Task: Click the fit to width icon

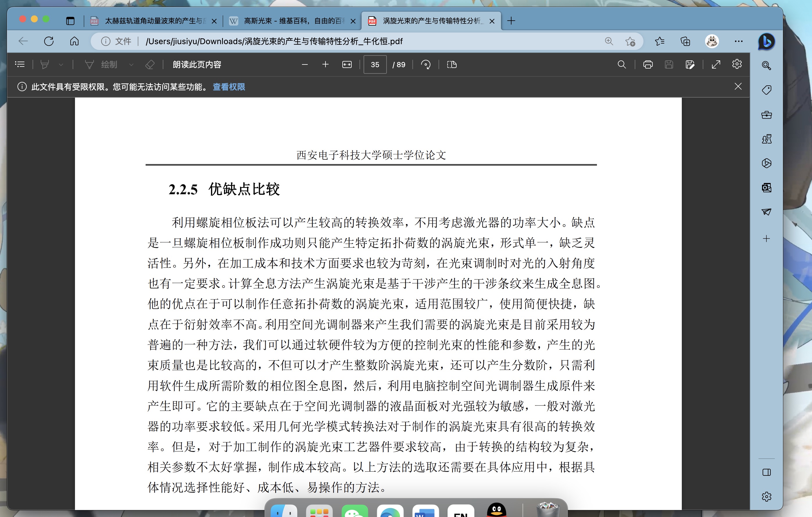Action: tap(347, 64)
